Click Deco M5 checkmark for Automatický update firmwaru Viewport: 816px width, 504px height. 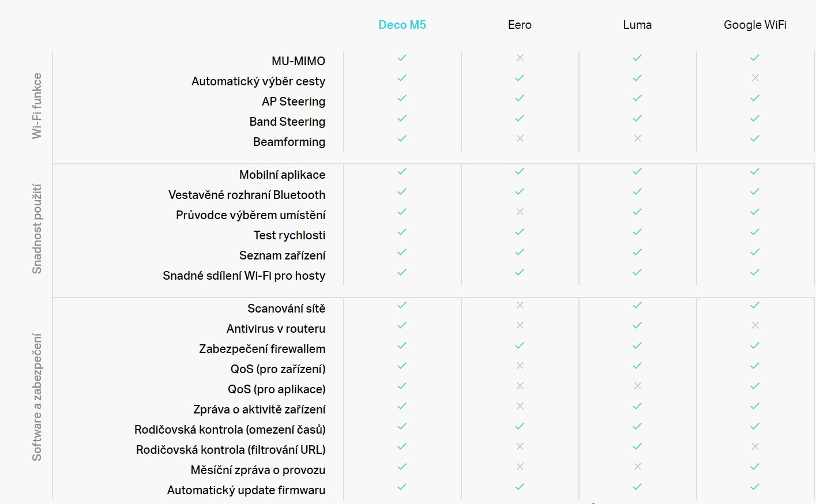[x=402, y=487]
